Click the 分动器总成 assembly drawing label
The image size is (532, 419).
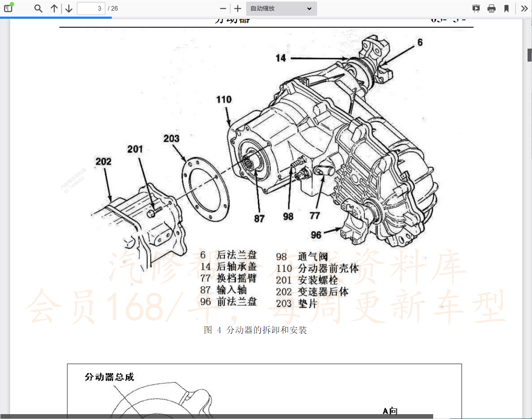tap(109, 378)
